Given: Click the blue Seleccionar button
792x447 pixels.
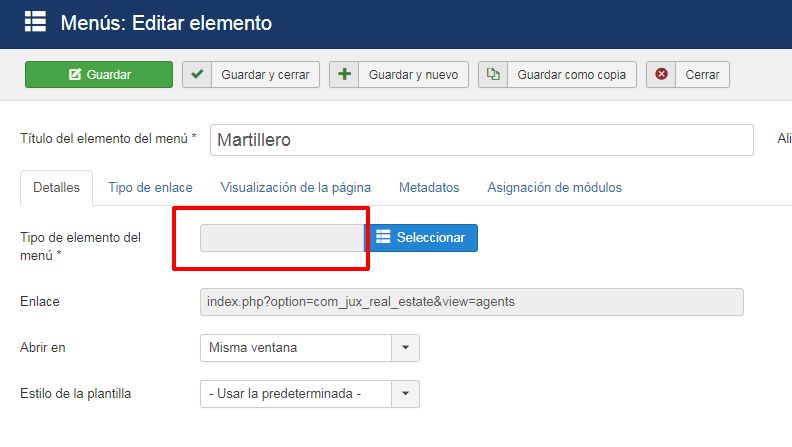Looking at the screenshot, I should click(421, 238).
